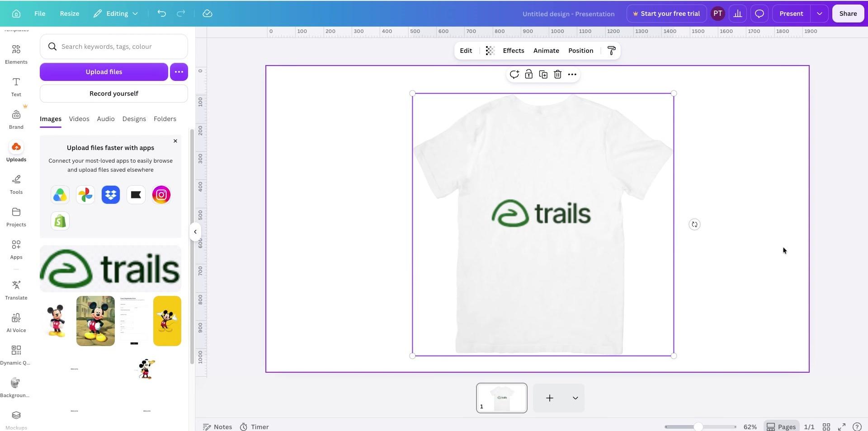Open the Brand panel
The width and height of the screenshot is (868, 431).
click(16, 119)
